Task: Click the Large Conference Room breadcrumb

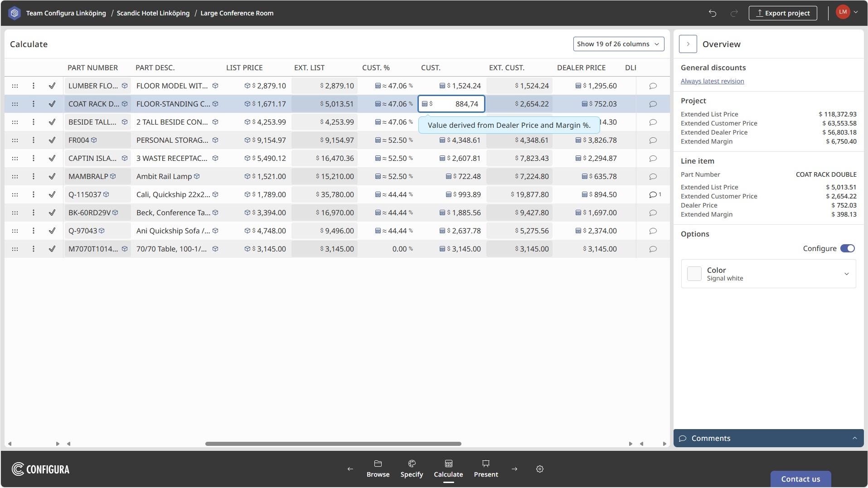Action: 237,13
